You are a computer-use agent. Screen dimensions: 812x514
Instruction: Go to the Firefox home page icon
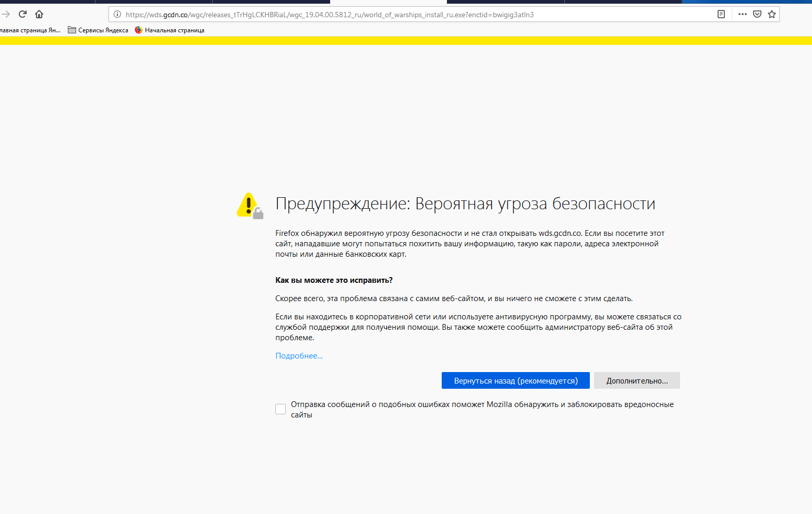pyautogui.click(x=39, y=14)
